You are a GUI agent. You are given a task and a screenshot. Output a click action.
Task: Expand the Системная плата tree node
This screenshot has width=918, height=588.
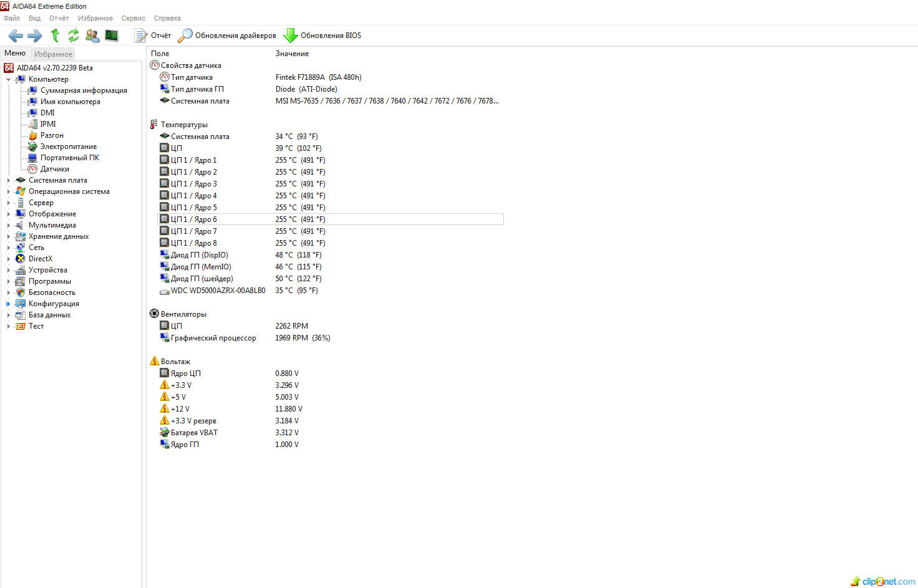9,180
